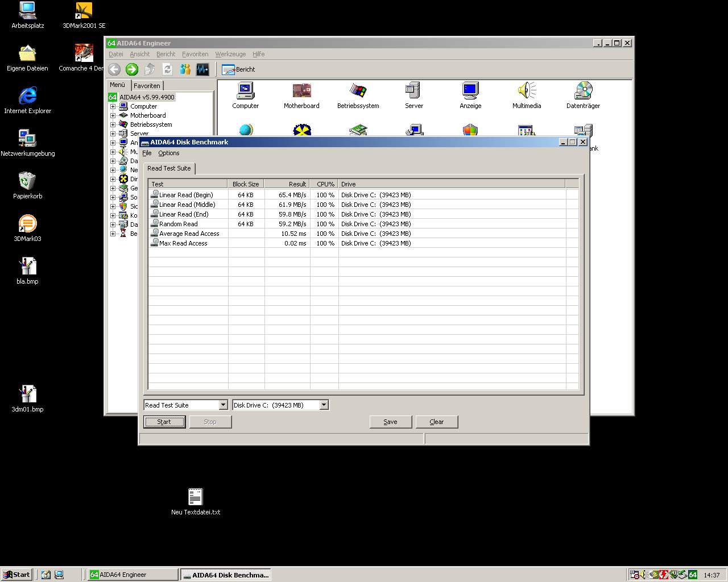Open the Ansicht menu

[140, 54]
